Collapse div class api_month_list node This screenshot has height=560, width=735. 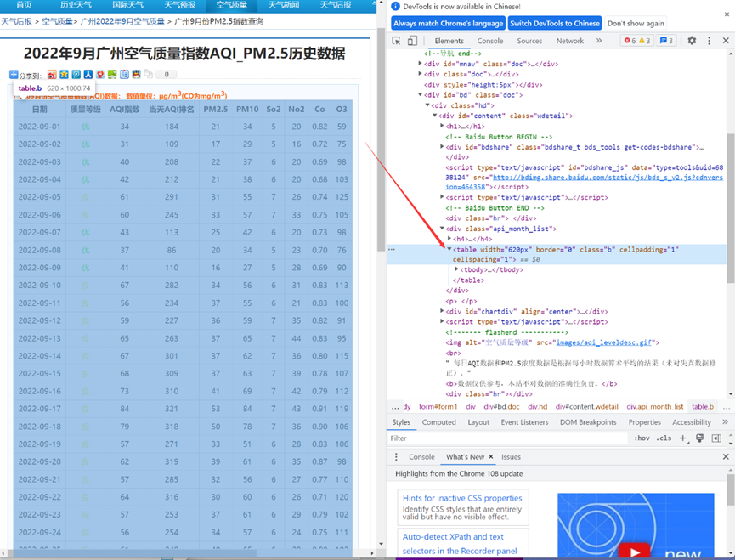pos(442,229)
